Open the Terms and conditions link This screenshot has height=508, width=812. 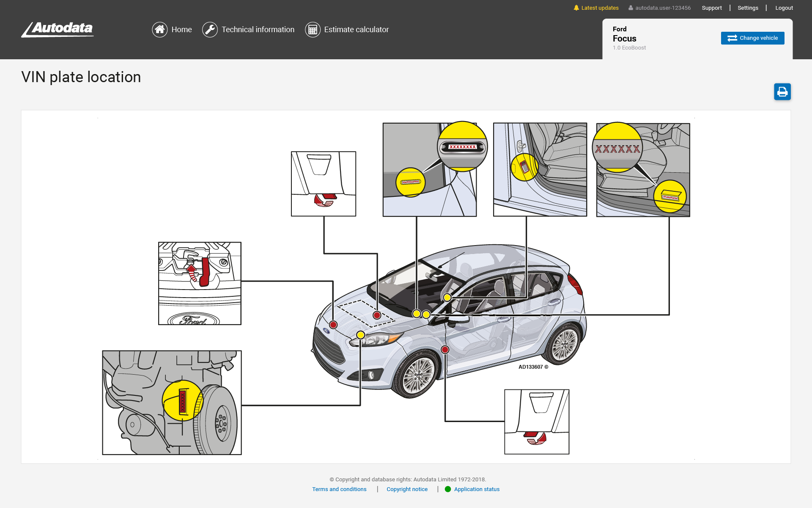click(x=339, y=489)
